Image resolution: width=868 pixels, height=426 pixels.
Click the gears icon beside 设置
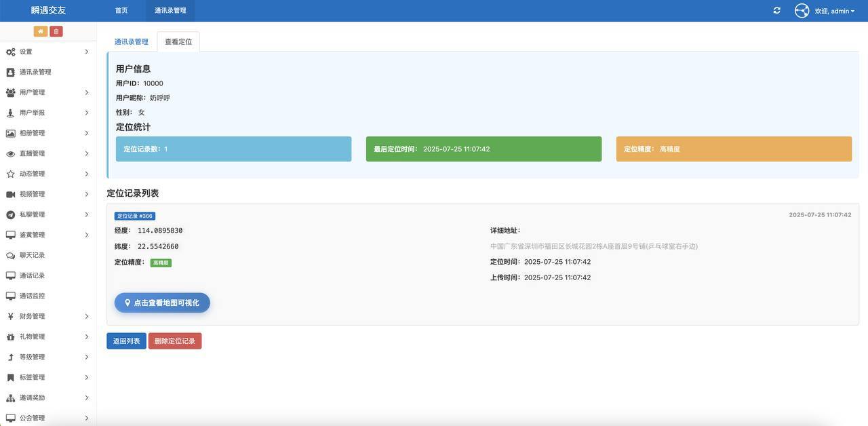click(x=10, y=52)
